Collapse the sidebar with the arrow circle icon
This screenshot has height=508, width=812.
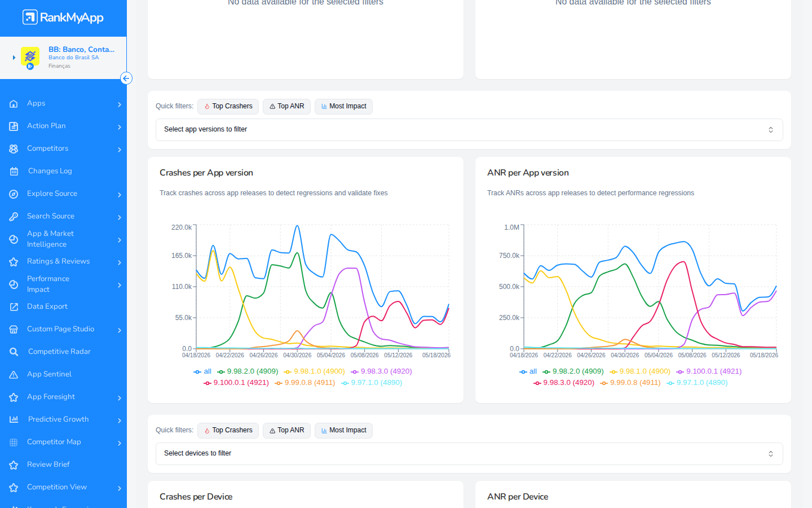click(x=126, y=78)
